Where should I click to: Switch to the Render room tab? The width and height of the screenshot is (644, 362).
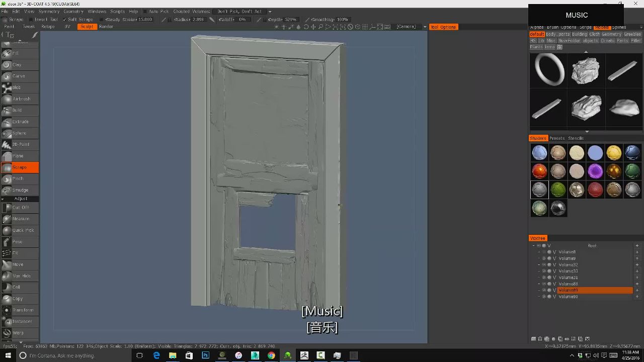(106, 27)
